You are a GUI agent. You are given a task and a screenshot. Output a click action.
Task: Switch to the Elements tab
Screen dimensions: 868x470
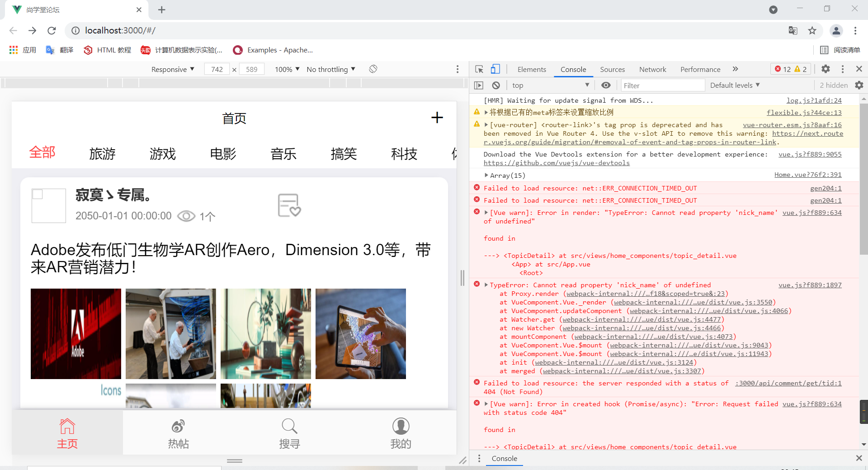tap(532, 69)
